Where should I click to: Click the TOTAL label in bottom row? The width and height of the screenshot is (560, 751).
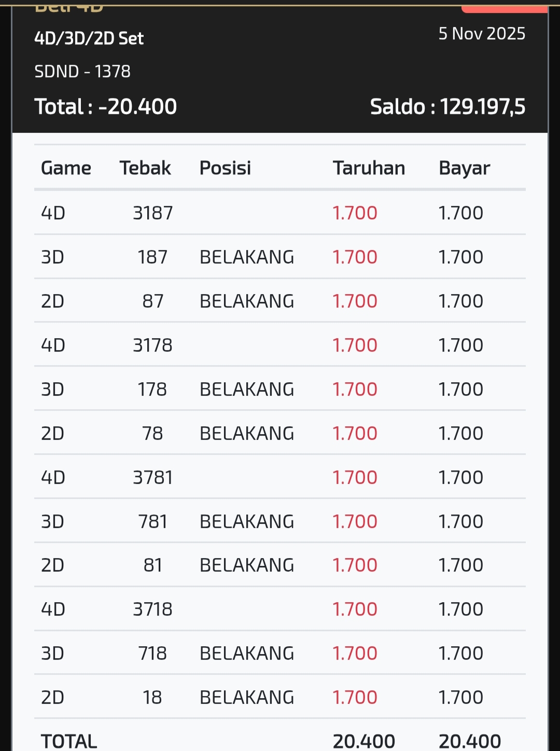coord(69,741)
